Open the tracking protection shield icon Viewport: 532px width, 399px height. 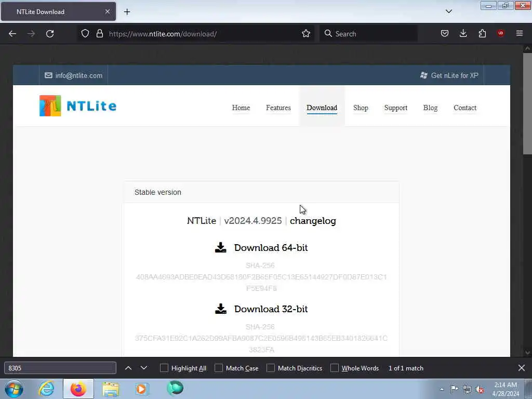85,33
